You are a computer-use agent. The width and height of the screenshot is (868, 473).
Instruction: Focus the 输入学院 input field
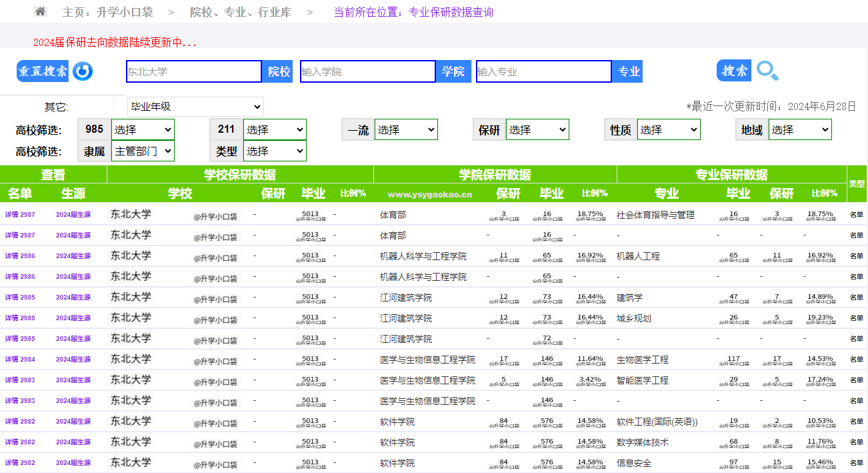tap(368, 71)
